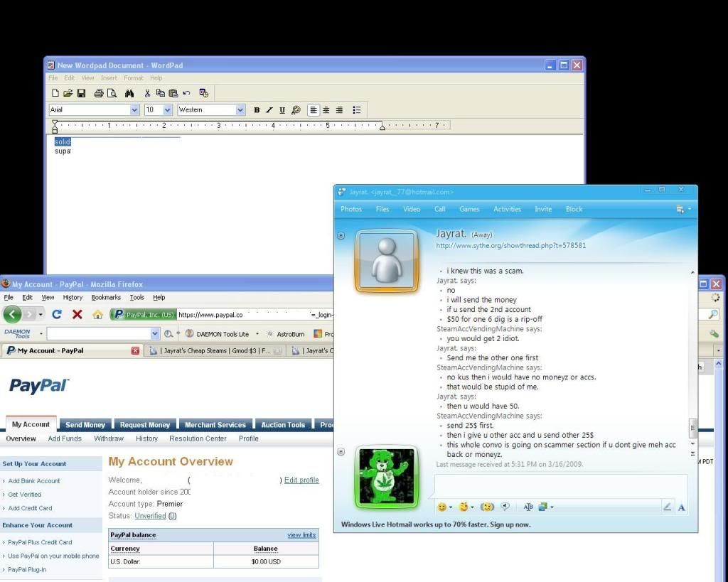Image resolution: width=728 pixels, height=582 pixels.
Task: Click WordPad's Paste clipboard icon
Action: click(x=173, y=93)
